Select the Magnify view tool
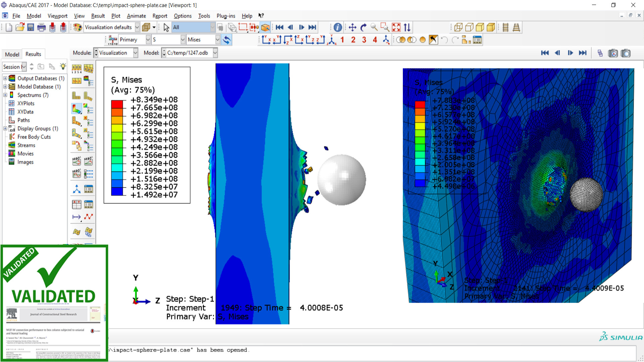The image size is (644, 362). pos(374,27)
